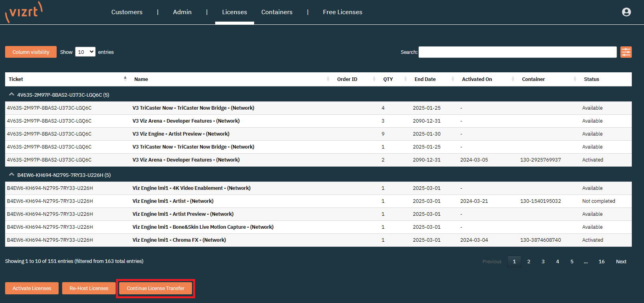Open the user account profile icon
This screenshot has height=303, width=644.
tap(626, 12)
